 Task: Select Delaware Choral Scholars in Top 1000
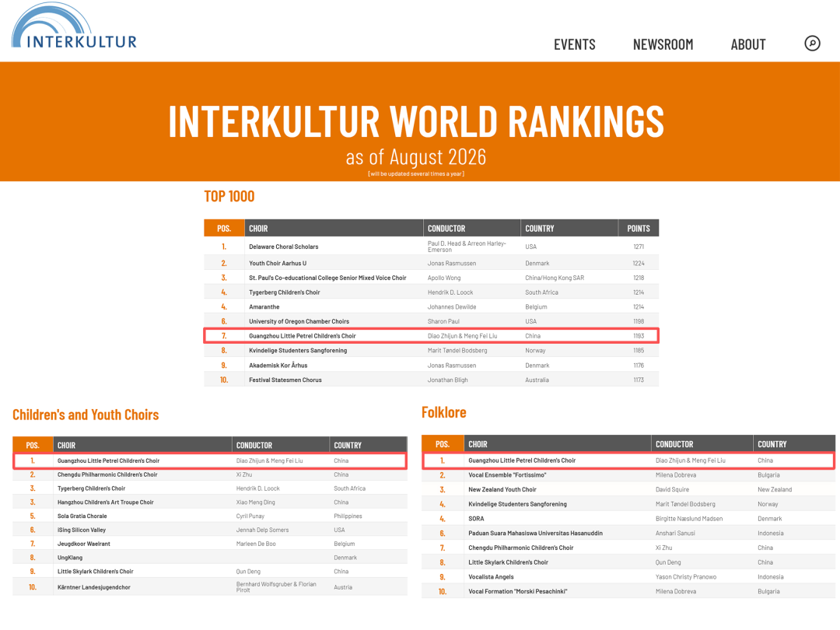283,247
